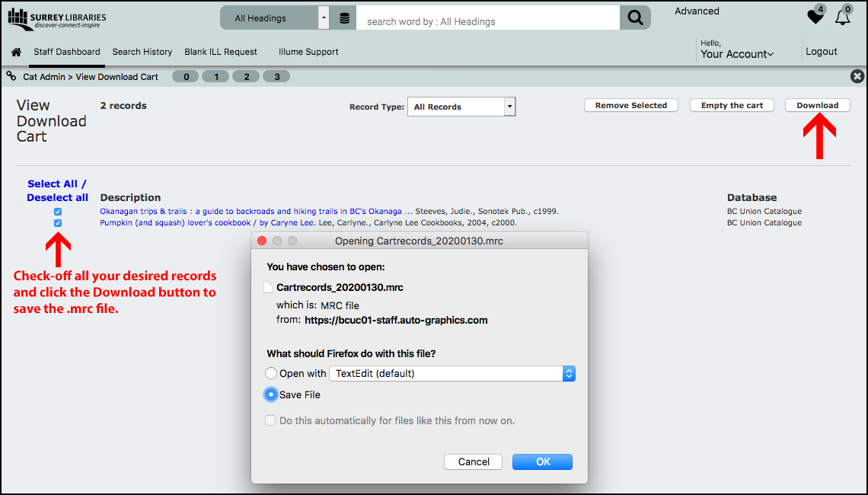Click the home icon in navigation bar
The image size is (868, 495).
pos(16,53)
